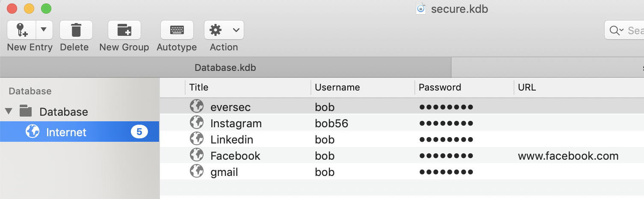Sort by Username column header
The width and height of the screenshot is (644, 199).
click(x=363, y=88)
